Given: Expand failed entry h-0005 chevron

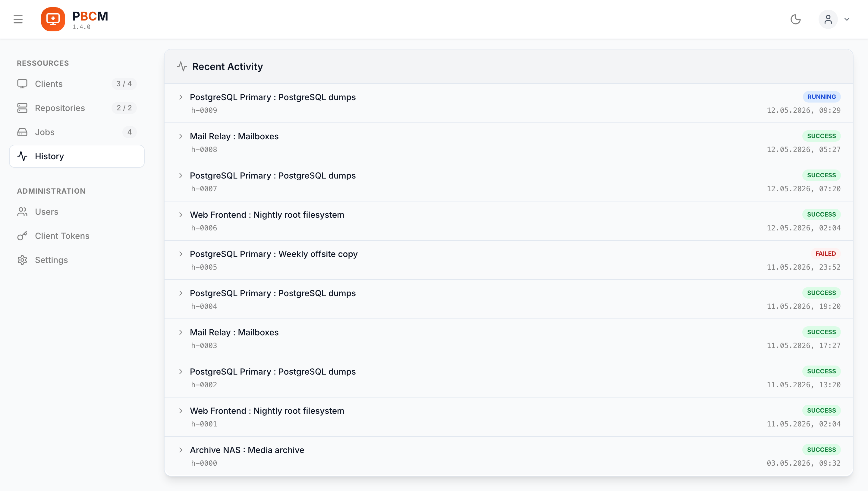Looking at the screenshot, I should [x=181, y=254].
